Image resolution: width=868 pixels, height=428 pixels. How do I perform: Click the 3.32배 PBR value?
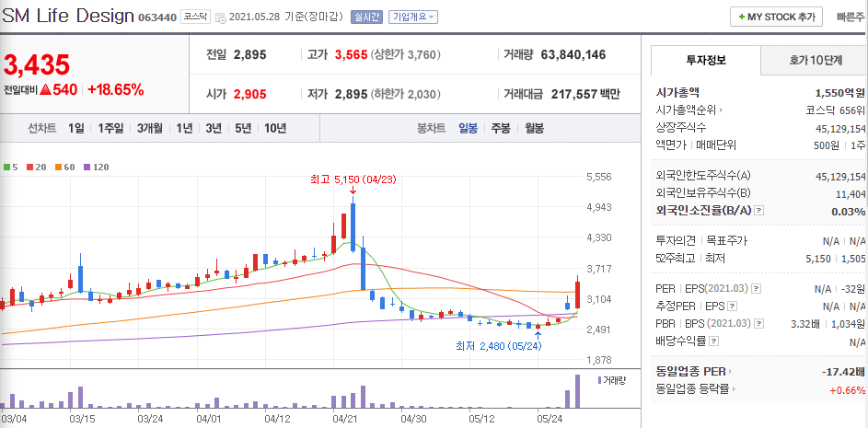804,323
